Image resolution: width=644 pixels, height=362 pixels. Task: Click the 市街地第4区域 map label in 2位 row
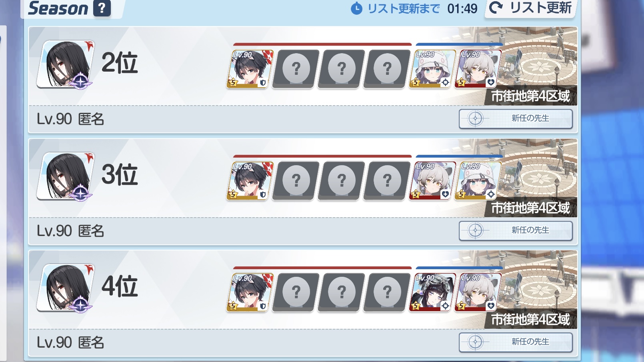click(x=530, y=96)
